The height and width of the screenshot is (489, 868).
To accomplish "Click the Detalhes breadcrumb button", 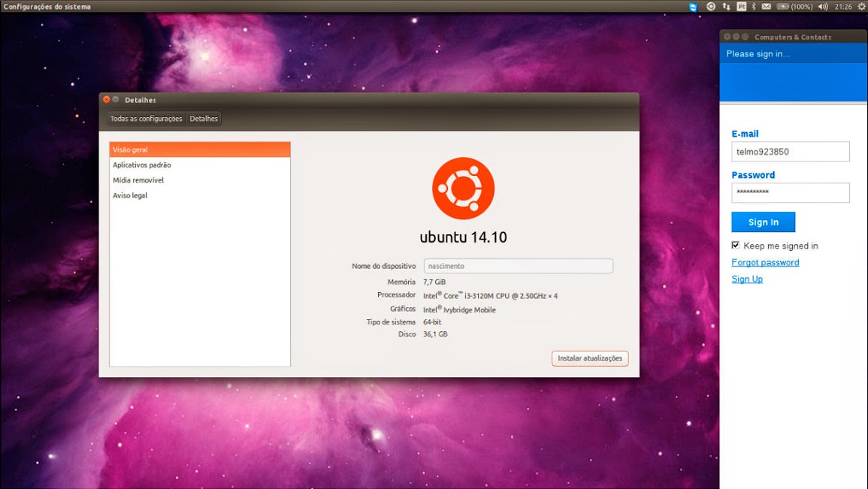I will pos(204,119).
